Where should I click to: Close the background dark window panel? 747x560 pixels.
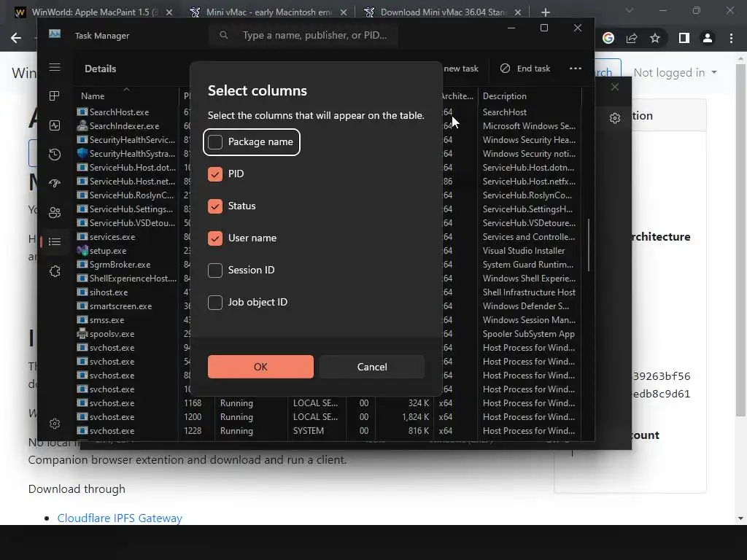[x=615, y=87]
